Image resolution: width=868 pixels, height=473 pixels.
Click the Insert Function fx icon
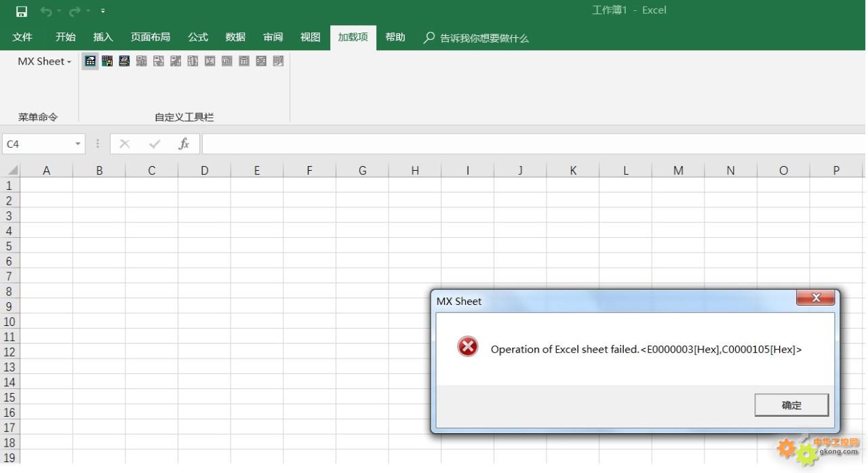(x=184, y=144)
